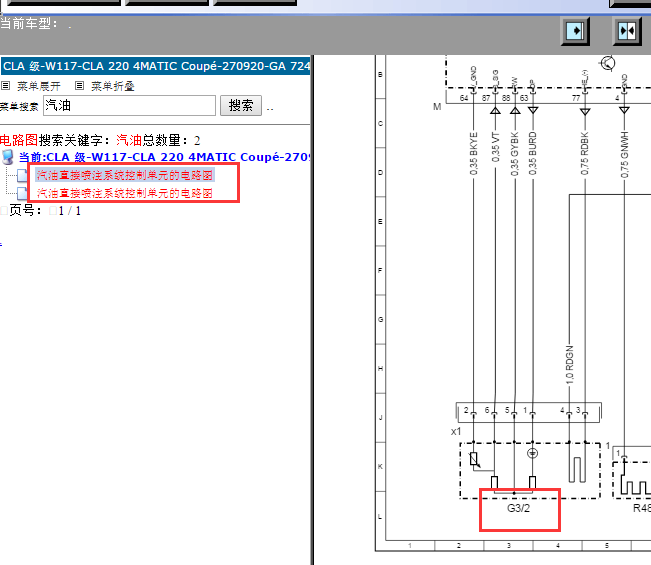Click connector x1 pin 4

click(562, 410)
